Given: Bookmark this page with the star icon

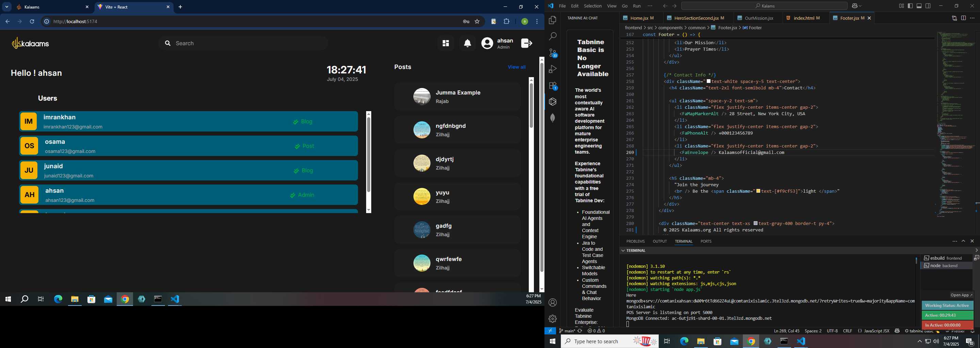Looking at the screenshot, I should point(477,22).
